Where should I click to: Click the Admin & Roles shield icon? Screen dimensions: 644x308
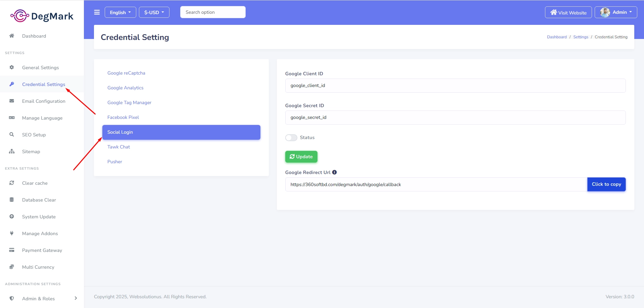(x=12, y=298)
